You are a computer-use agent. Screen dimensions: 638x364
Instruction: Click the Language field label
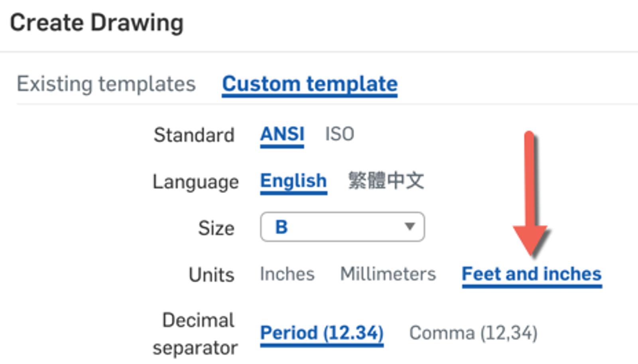coord(195,182)
